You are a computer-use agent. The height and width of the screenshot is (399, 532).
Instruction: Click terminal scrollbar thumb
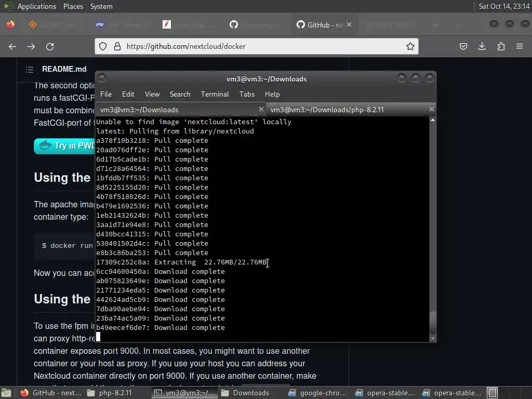[x=433, y=322]
